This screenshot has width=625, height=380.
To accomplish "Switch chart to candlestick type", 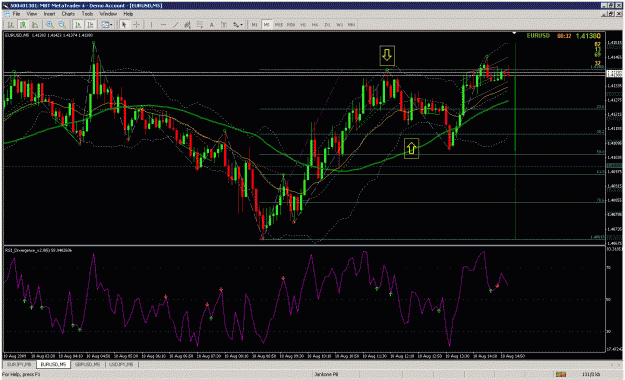I will pyautogui.click(x=23, y=25).
